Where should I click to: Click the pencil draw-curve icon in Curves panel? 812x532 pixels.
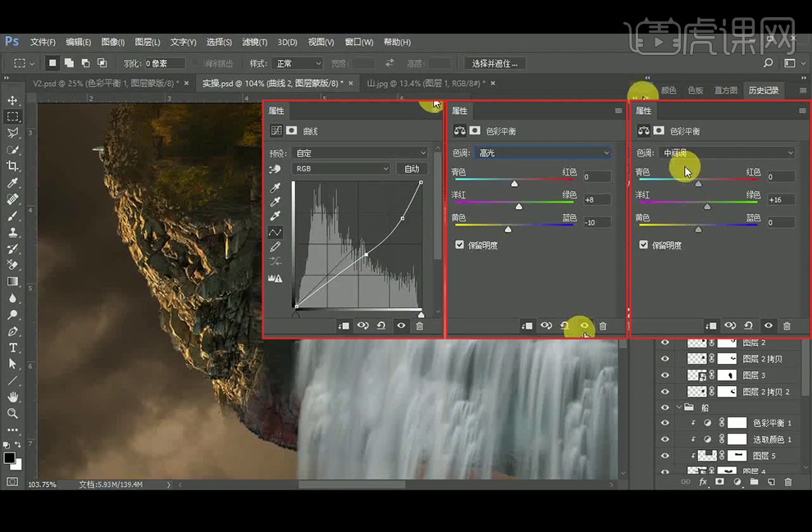click(276, 247)
